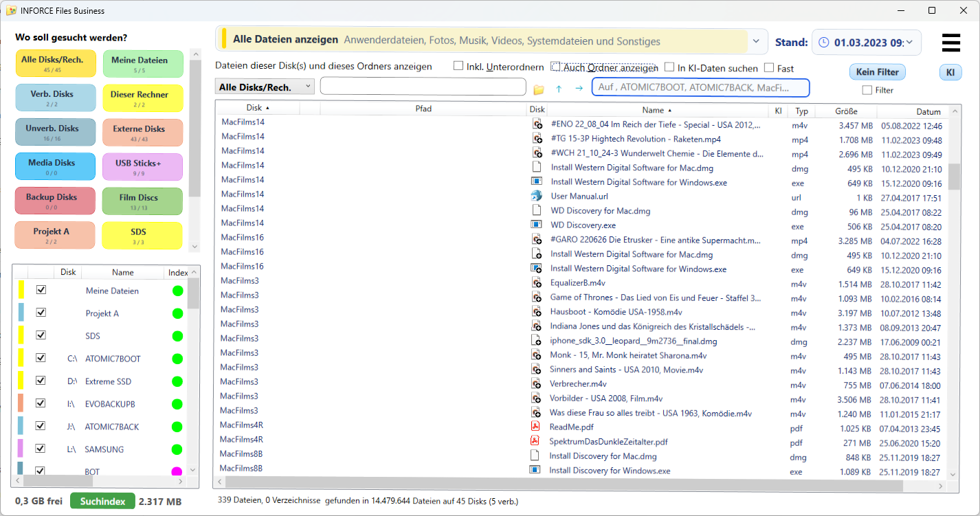
Task: Select the Film Discs category
Action: 143,201
